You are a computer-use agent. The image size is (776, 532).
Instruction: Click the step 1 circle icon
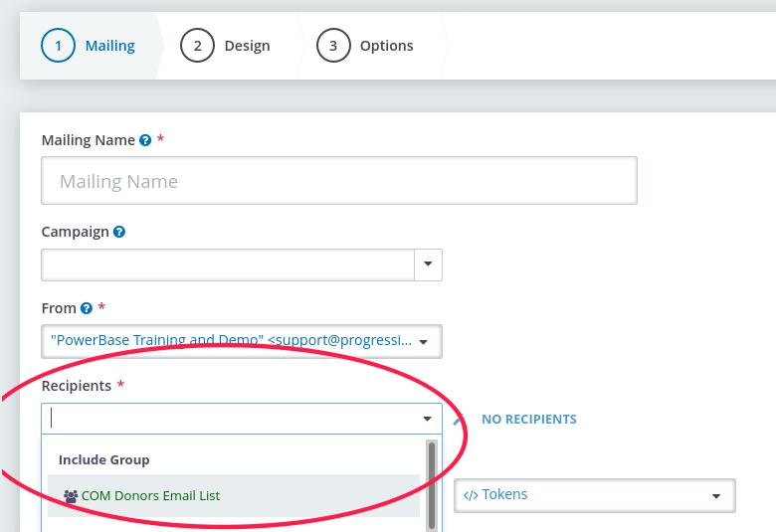point(58,46)
